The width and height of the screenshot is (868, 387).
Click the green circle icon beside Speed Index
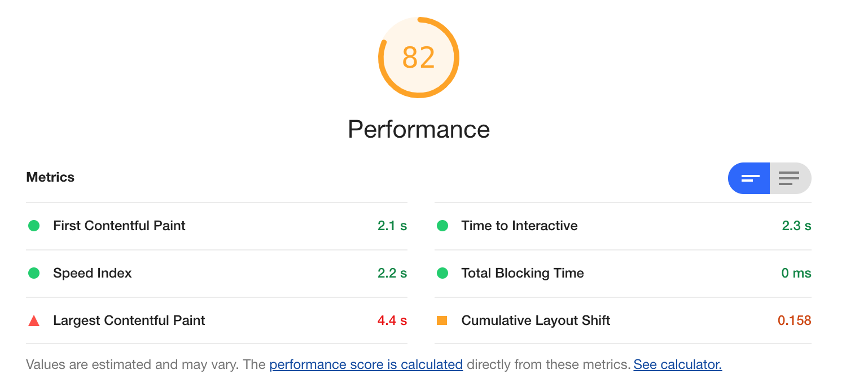[34, 272]
